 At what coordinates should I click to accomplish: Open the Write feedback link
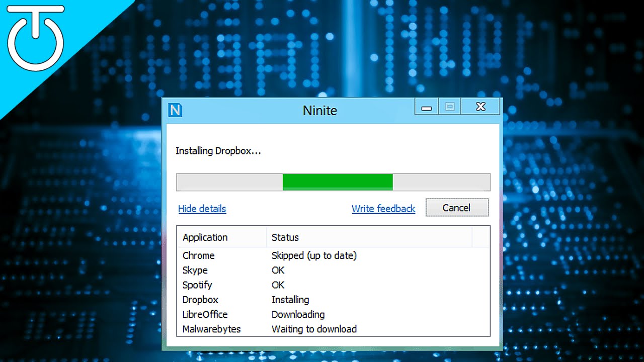click(383, 209)
